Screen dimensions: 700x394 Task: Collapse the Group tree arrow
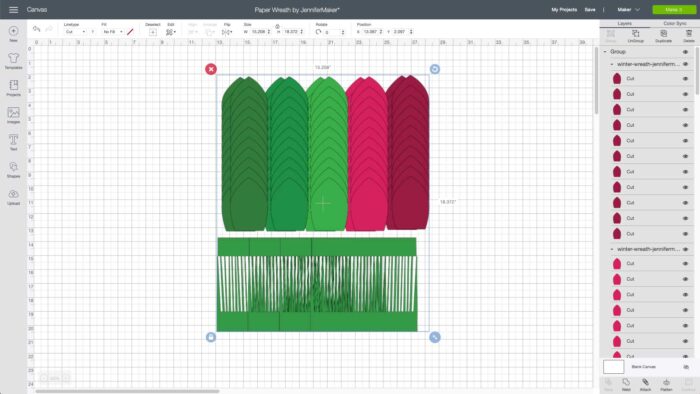point(605,52)
